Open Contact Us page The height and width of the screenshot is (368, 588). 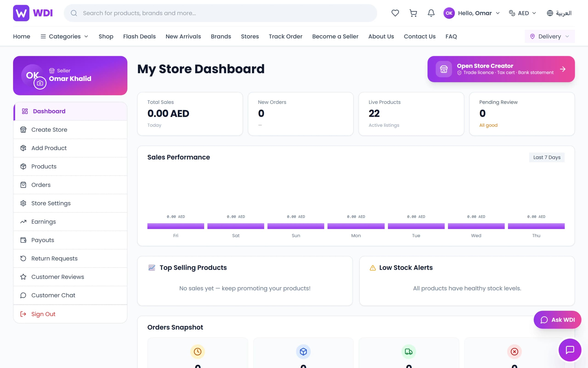coord(420,37)
